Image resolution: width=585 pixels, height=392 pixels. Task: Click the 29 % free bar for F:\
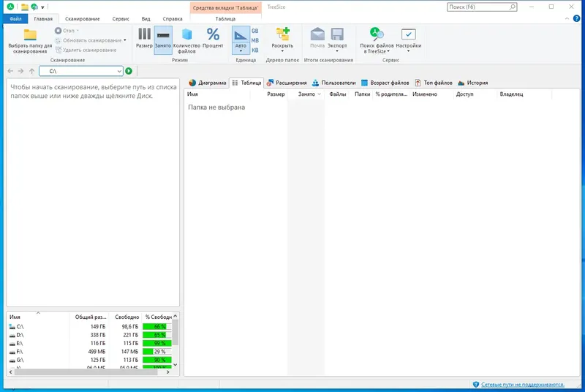(x=157, y=352)
